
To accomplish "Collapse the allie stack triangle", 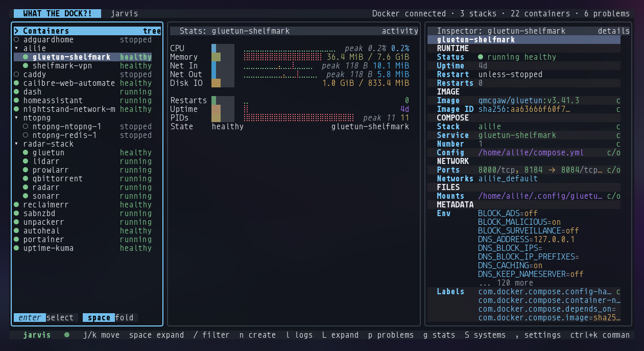I will [16, 49].
